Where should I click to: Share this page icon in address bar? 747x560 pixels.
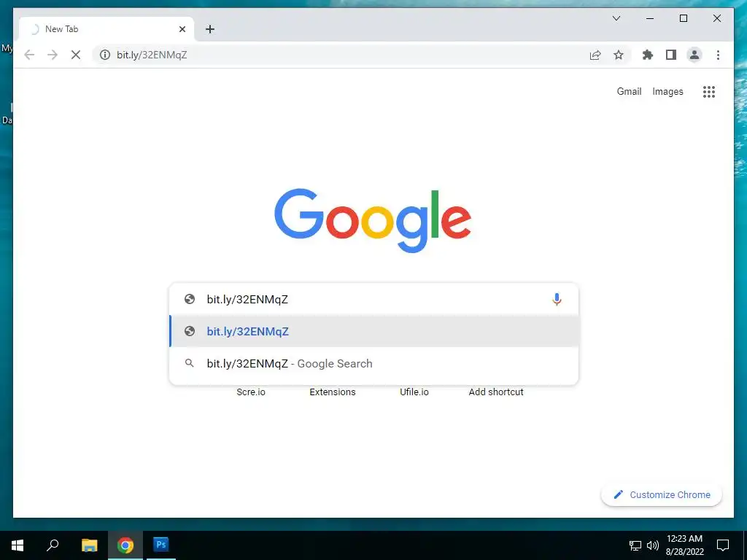click(595, 55)
